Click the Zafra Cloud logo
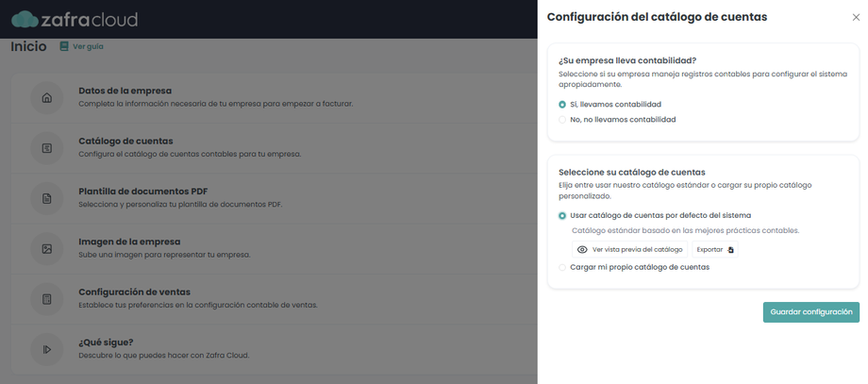The height and width of the screenshot is (384, 868). pos(75,19)
